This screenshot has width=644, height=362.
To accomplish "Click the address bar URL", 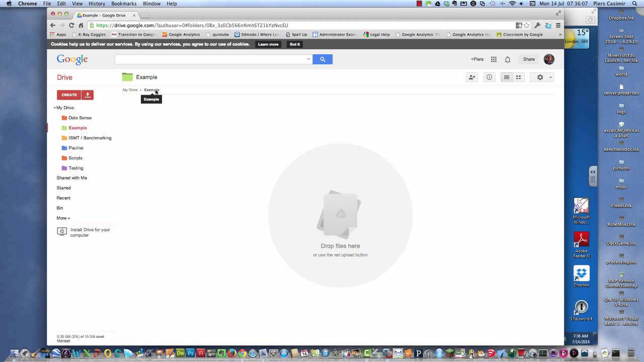I will pos(192,25).
